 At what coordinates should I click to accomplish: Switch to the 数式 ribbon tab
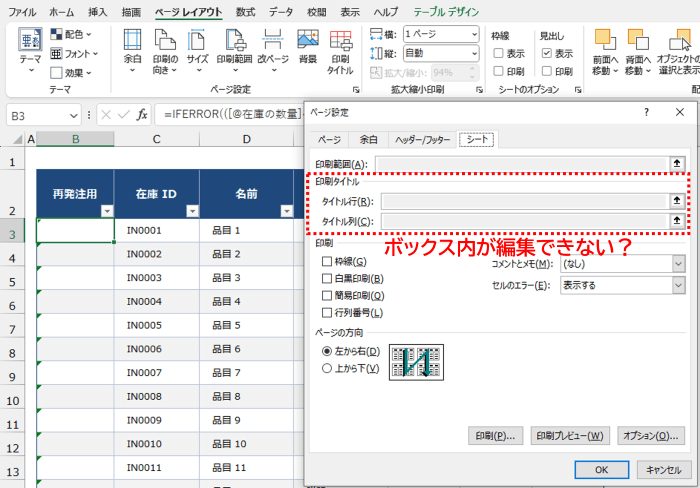click(x=246, y=12)
